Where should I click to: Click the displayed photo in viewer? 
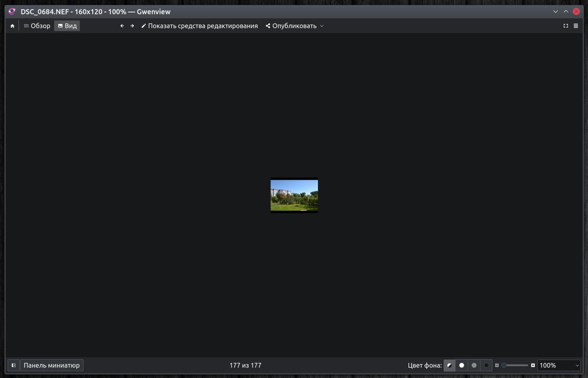(294, 195)
